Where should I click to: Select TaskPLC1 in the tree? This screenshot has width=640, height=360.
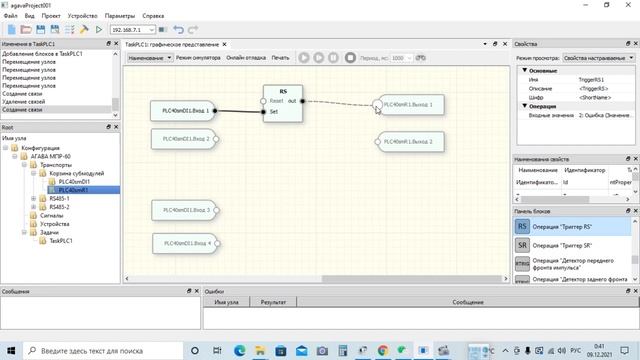pyautogui.click(x=61, y=241)
